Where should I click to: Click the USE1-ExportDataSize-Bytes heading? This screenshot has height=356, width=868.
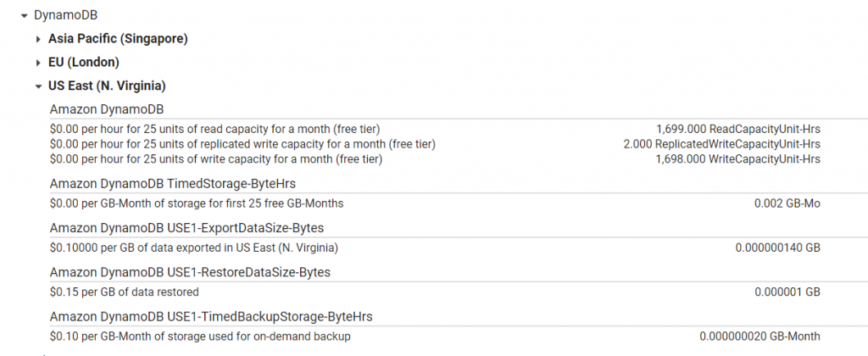[x=186, y=227]
